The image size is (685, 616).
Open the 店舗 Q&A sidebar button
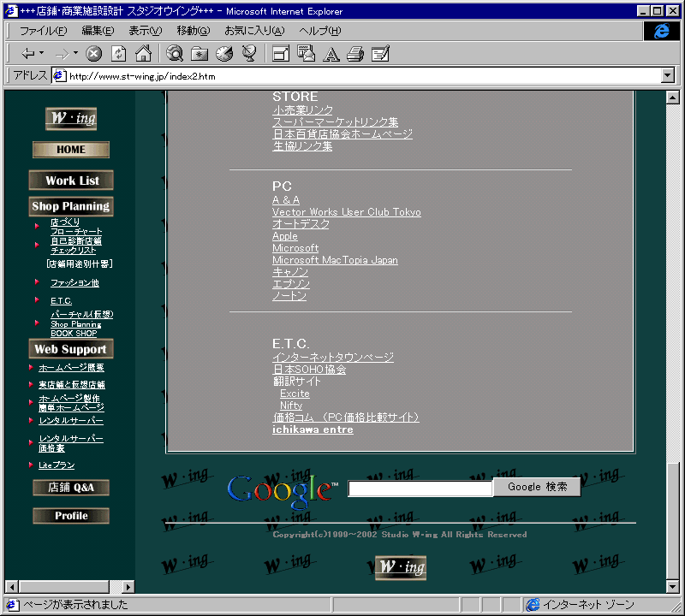point(71,488)
